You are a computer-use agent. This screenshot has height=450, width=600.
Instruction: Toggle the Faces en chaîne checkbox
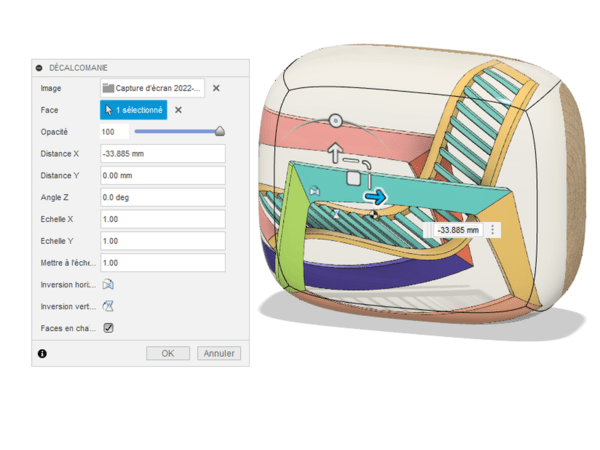point(108,327)
